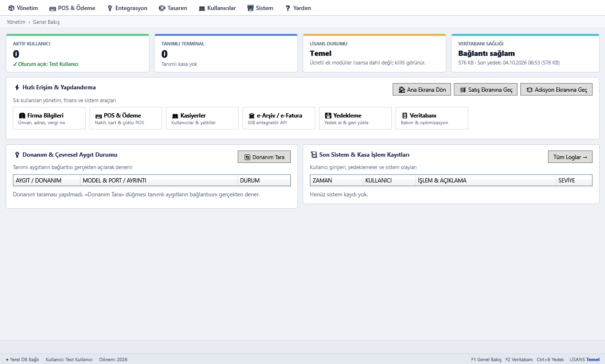Open the Entegrasyon menu

click(127, 8)
